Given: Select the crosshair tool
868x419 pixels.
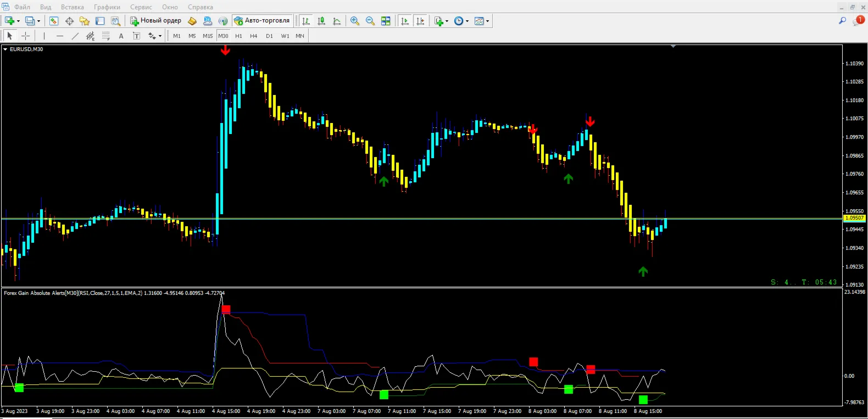Looking at the screenshot, I should [25, 36].
